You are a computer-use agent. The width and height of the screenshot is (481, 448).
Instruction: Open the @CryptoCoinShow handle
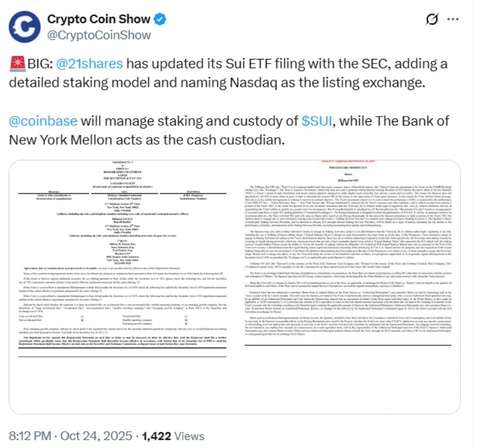pyautogui.click(x=99, y=35)
